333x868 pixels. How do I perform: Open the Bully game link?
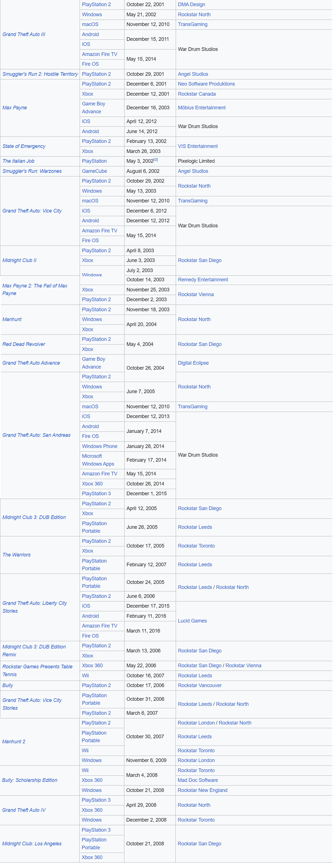(8, 685)
